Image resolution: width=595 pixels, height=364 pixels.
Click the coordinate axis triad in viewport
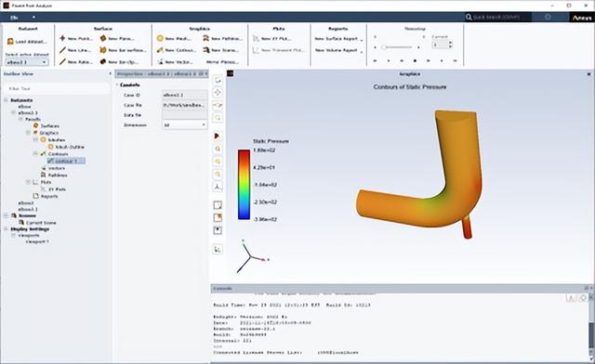tap(251, 256)
